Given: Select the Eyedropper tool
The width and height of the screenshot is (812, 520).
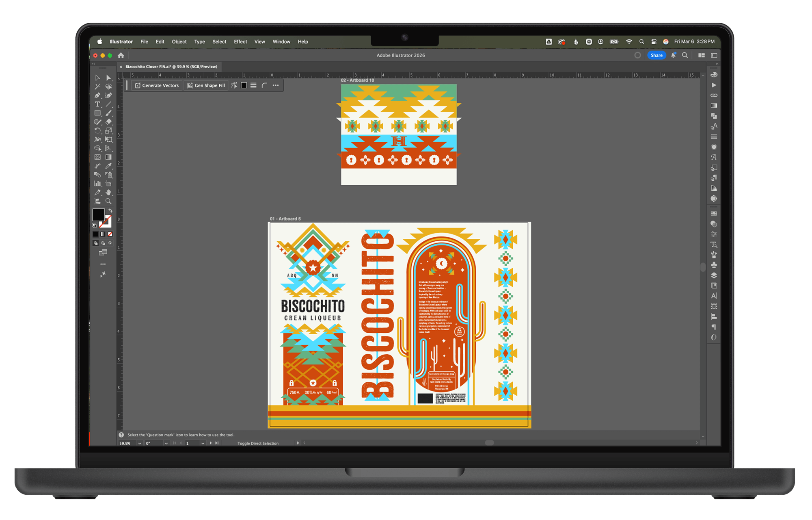Looking at the screenshot, I should pyautogui.click(x=108, y=166).
